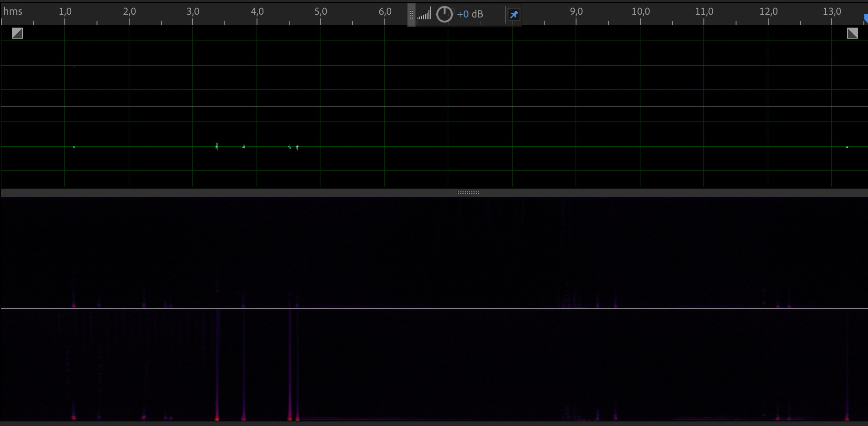Click the 9,0 mark on time ruler
This screenshot has height=426, width=868.
tap(576, 12)
